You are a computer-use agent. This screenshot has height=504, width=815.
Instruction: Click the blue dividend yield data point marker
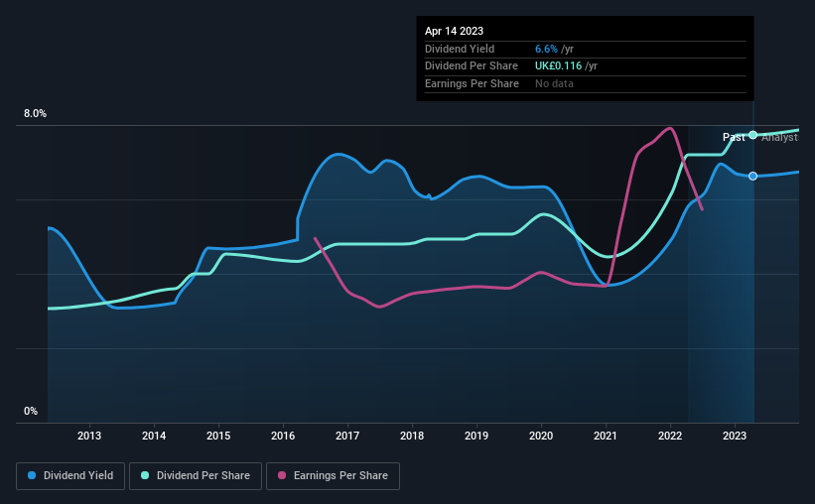point(752,177)
